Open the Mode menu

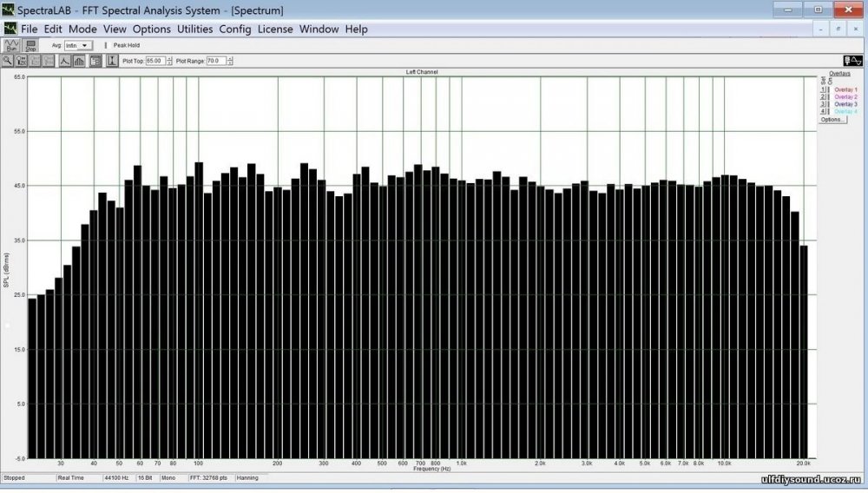pyautogui.click(x=82, y=29)
